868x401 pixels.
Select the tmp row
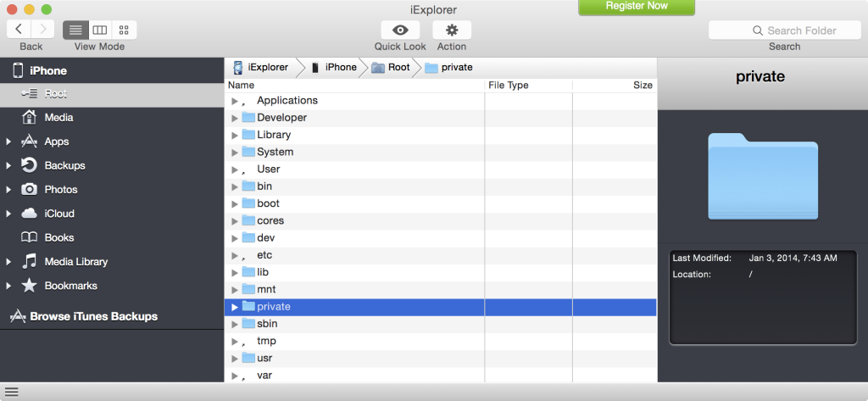click(441, 341)
